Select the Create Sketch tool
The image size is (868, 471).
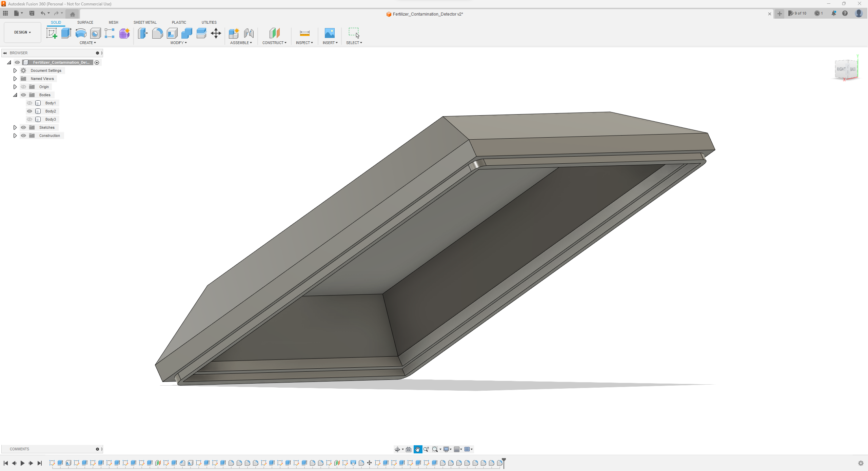[52, 33]
